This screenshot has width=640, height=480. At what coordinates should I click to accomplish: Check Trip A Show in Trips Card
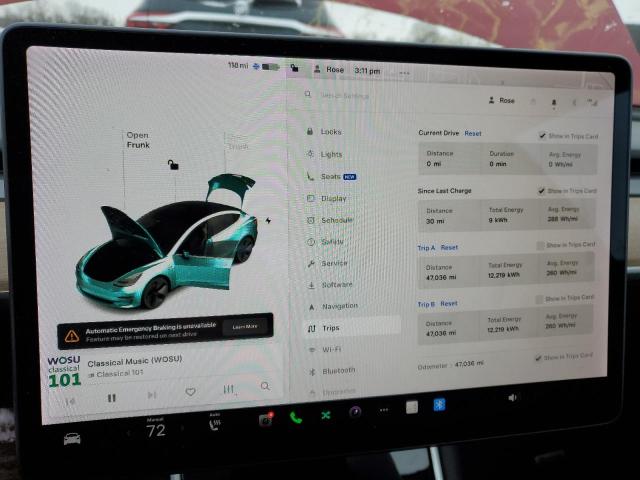[540, 245]
